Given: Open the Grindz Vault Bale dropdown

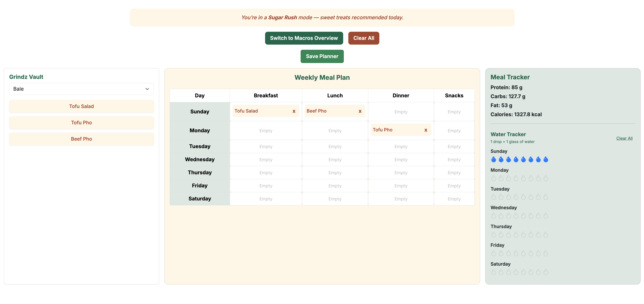Looking at the screenshot, I should (x=81, y=89).
